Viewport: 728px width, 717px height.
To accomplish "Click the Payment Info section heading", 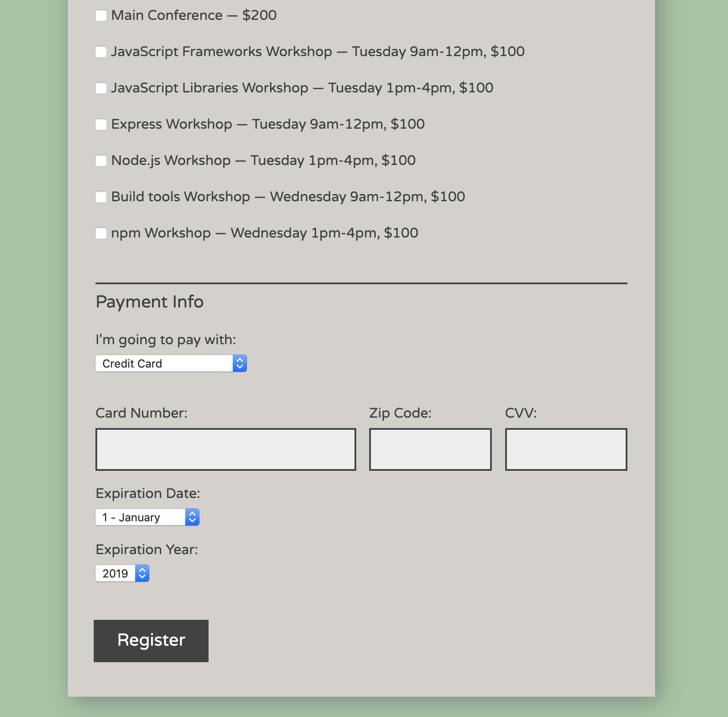I will (x=150, y=302).
